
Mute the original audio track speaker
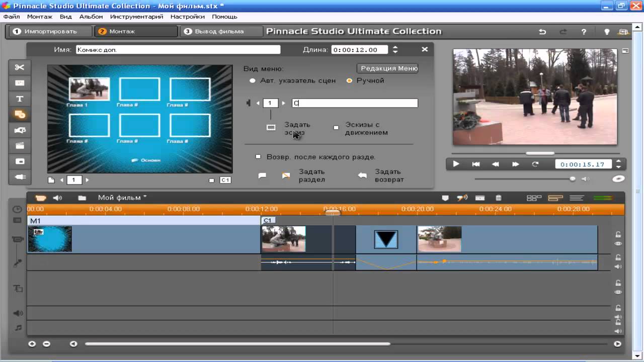618,266
